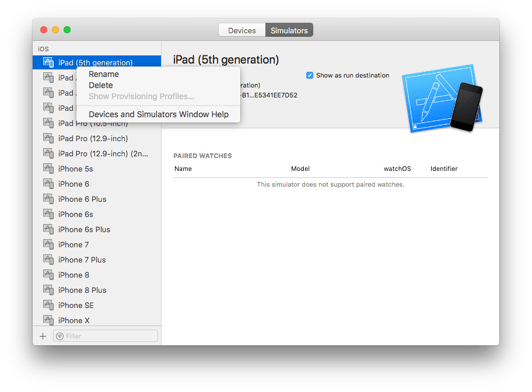This screenshot has width=532, height=392.
Task: Click the simulator icon beside iPad Pro (12.9-inch) (2n…
Action: pyautogui.click(x=48, y=153)
